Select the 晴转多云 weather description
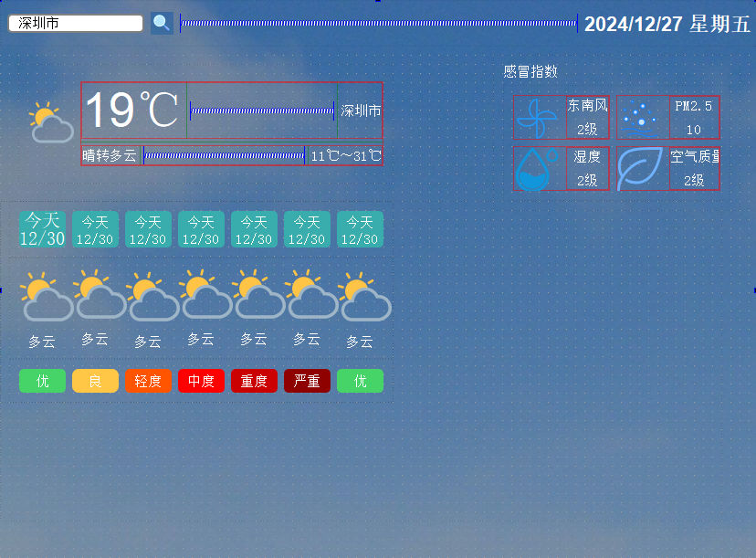The image size is (756, 558). pyautogui.click(x=110, y=155)
